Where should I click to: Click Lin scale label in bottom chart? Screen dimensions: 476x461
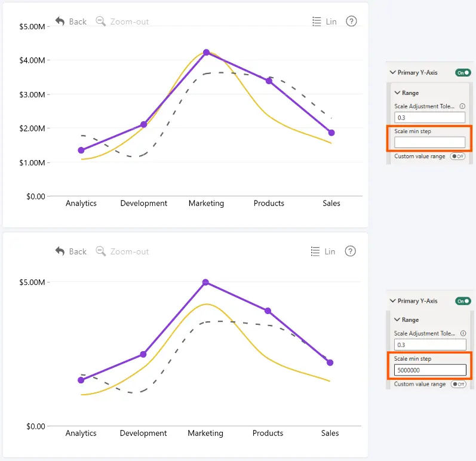pyautogui.click(x=330, y=251)
